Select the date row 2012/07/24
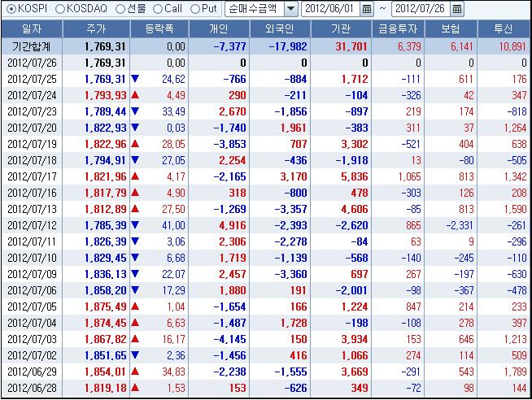This screenshot has width=532, height=400. click(x=32, y=95)
